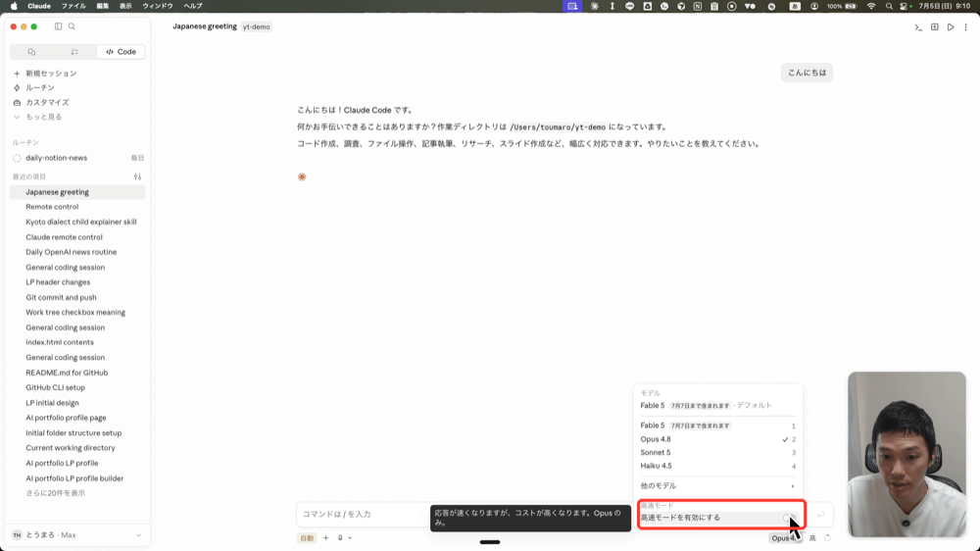Click the plus attach icon below input
Screen dimensions: 980x551
(325, 538)
